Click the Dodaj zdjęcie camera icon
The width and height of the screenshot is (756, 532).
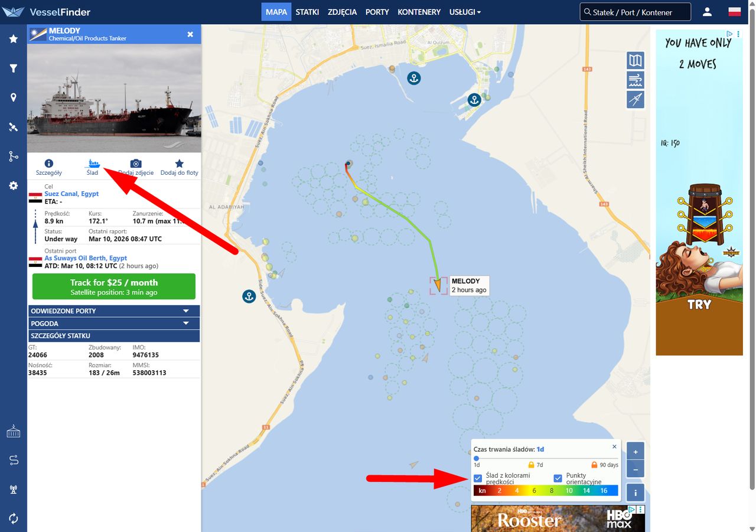tap(136, 164)
